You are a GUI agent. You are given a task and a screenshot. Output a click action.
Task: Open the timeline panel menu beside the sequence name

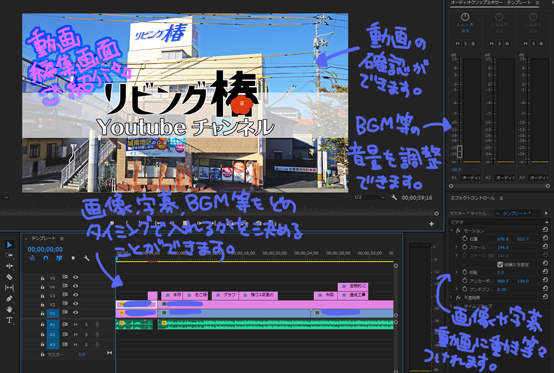tap(62, 239)
